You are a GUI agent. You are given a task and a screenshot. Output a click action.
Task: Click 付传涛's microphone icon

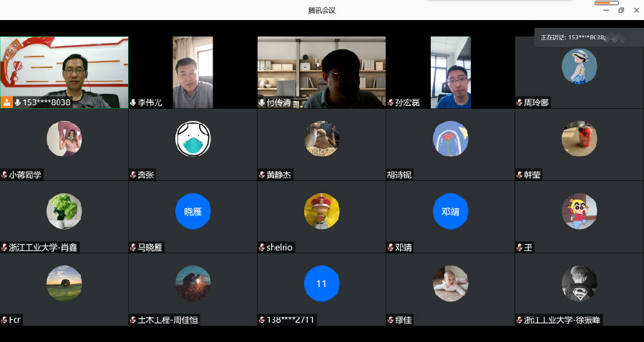coord(262,103)
